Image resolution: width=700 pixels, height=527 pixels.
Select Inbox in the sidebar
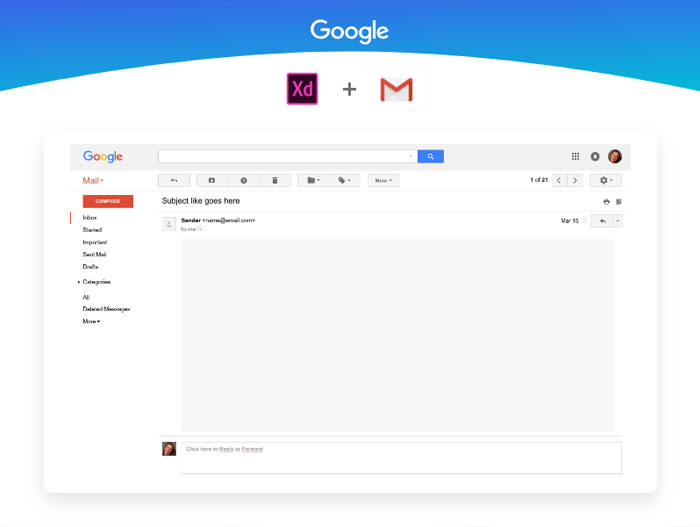[x=90, y=217]
